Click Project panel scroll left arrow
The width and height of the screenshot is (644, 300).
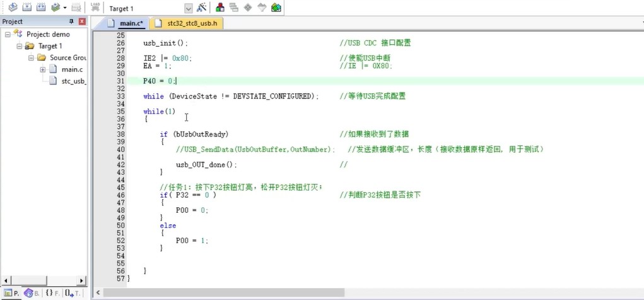[6, 280]
